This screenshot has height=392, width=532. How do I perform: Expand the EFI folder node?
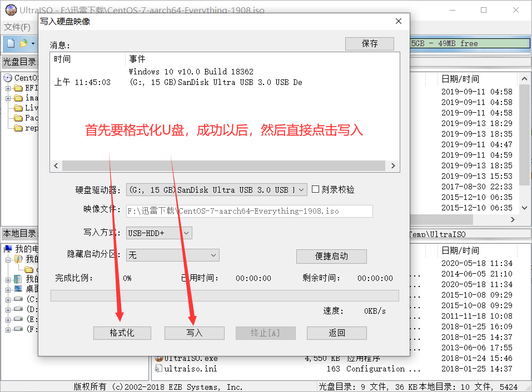tap(8, 88)
